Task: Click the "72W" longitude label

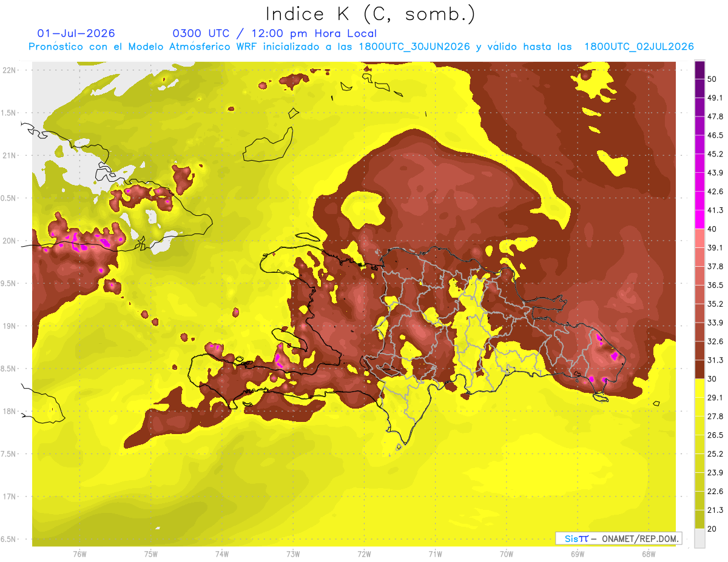Action: [364, 554]
